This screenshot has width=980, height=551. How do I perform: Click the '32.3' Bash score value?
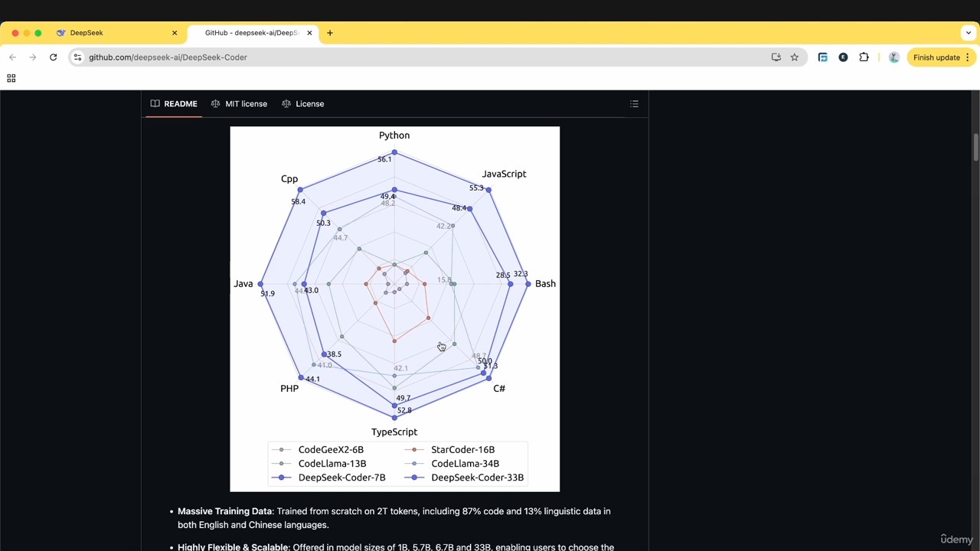coord(521,274)
